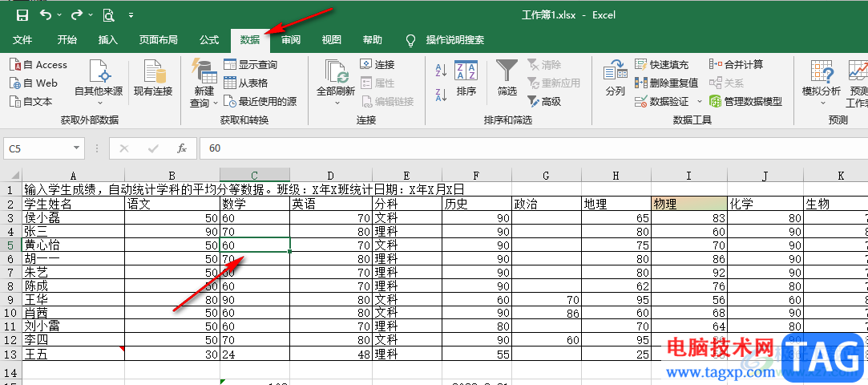Click the 现有连接 button

[x=153, y=79]
